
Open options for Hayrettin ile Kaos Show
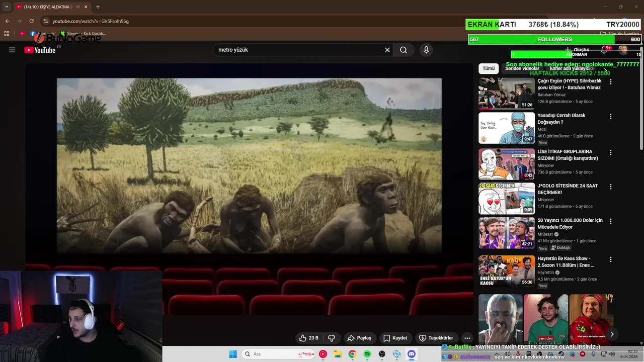point(611,259)
